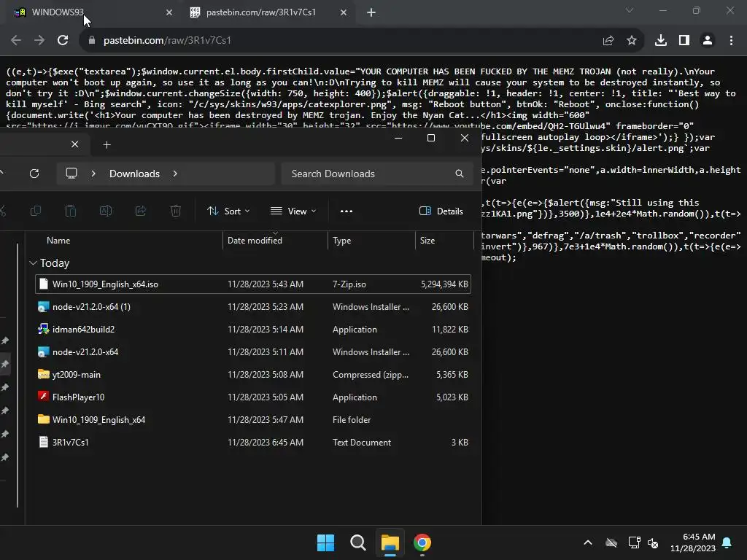Select node-v21.2.0-x64 (1) installer
The image size is (747, 560).
click(253, 307)
